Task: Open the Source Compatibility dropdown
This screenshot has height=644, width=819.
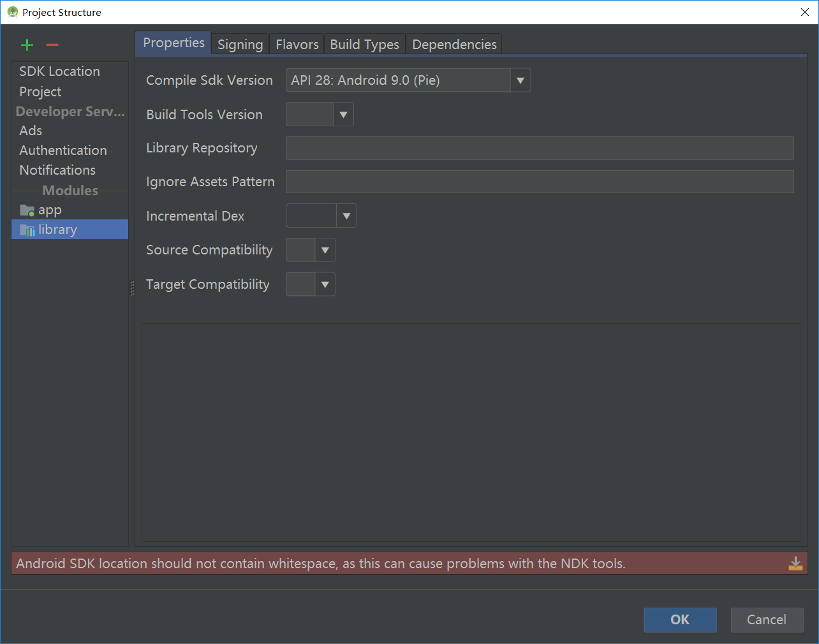Action: 325,250
